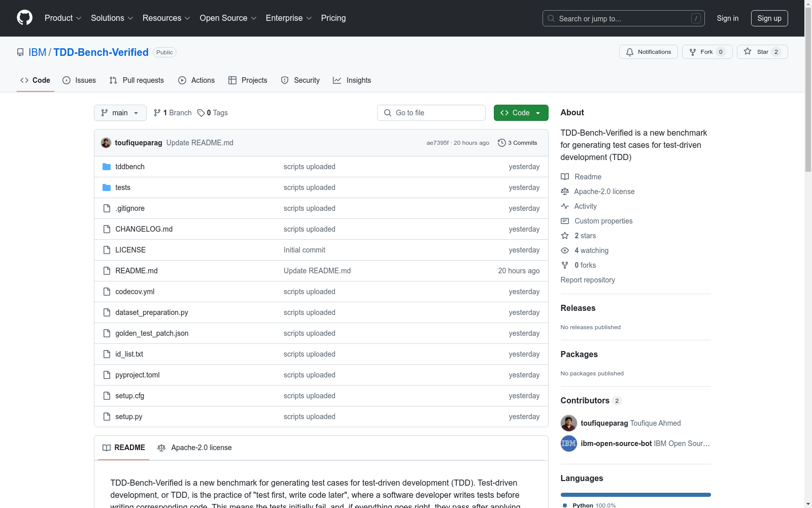Select the setup.py file icon
Viewport: 812px width, 508px height.
click(x=107, y=417)
